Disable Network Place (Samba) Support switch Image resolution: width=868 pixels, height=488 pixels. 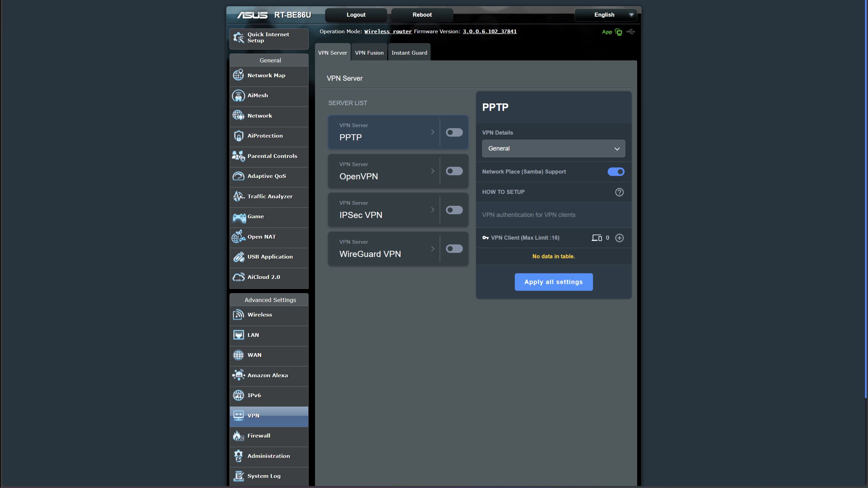(615, 172)
